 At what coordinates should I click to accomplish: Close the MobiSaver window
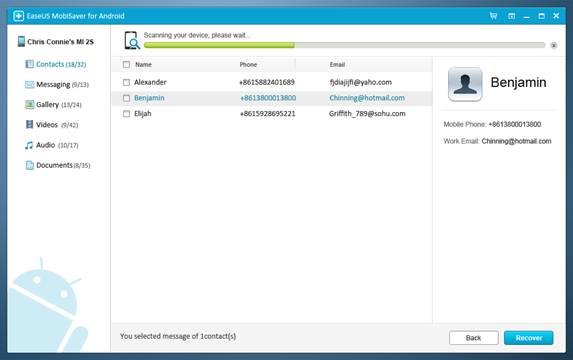[x=556, y=16]
